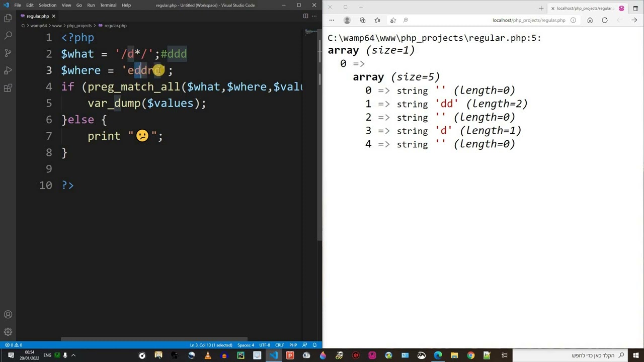
Task: Reload the localhost page in browser
Action: pyautogui.click(x=605, y=20)
